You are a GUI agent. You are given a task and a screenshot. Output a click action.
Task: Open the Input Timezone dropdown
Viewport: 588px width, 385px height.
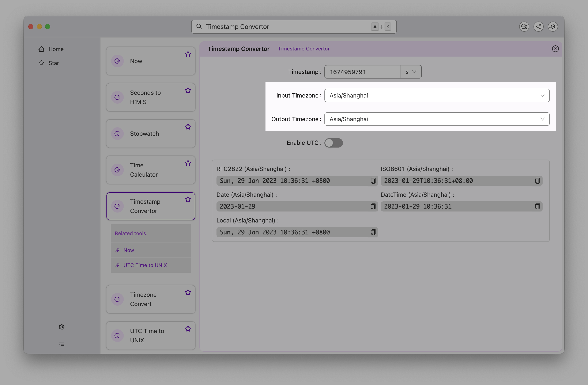point(437,95)
